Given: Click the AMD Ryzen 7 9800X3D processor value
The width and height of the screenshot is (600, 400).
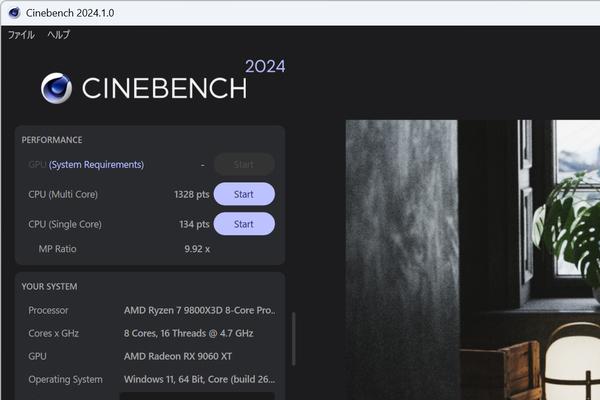Looking at the screenshot, I should coord(199,310).
